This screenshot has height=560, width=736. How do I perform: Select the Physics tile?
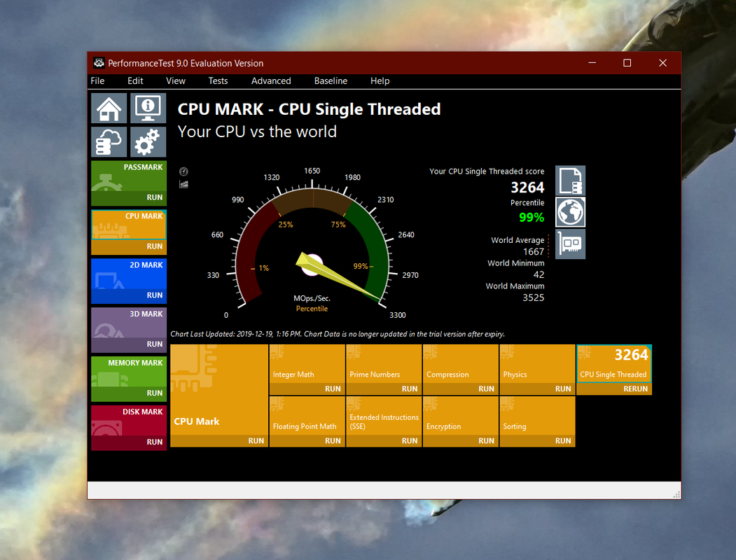(537, 363)
